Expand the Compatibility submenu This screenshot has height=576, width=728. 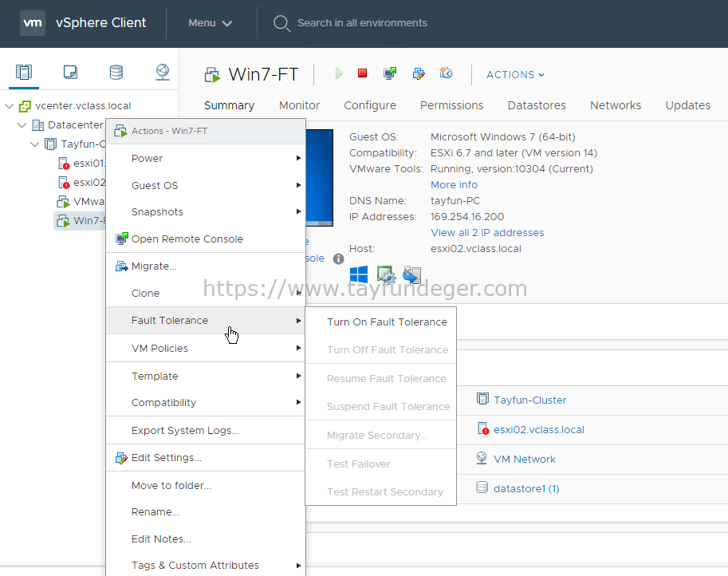206,403
